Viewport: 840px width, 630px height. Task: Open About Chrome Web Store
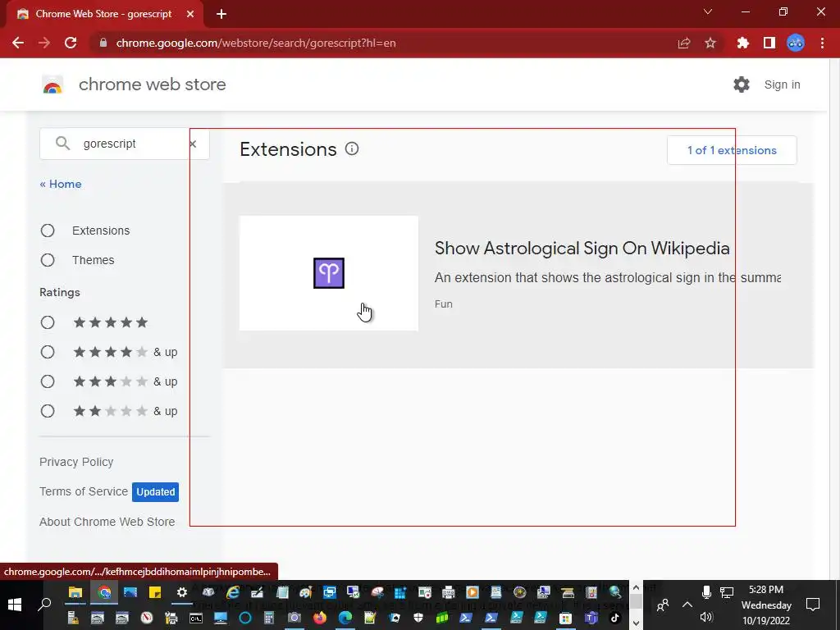pos(107,522)
